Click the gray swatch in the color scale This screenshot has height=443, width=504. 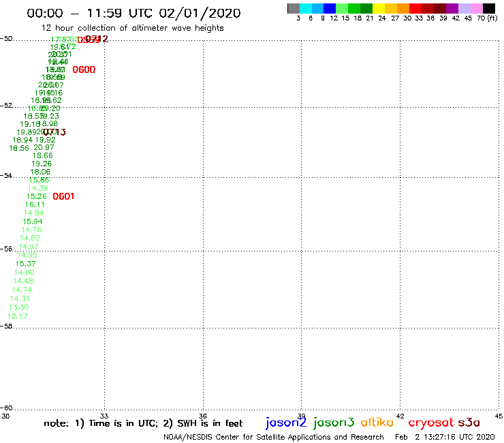[294, 8]
